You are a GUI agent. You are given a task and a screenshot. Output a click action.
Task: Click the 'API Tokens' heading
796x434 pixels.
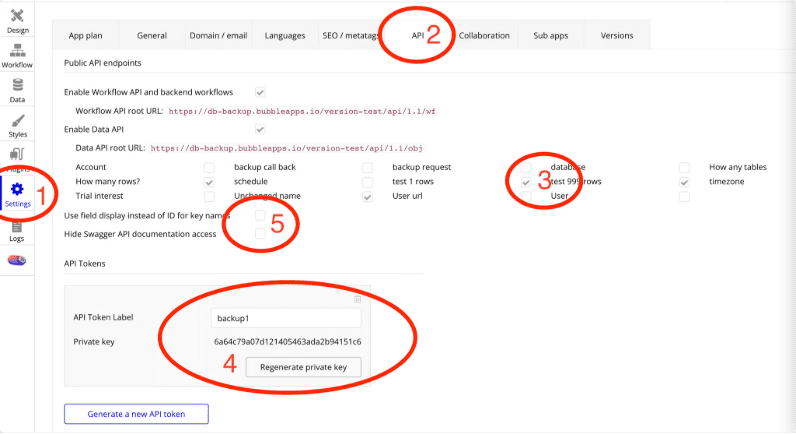pyautogui.click(x=85, y=263)
